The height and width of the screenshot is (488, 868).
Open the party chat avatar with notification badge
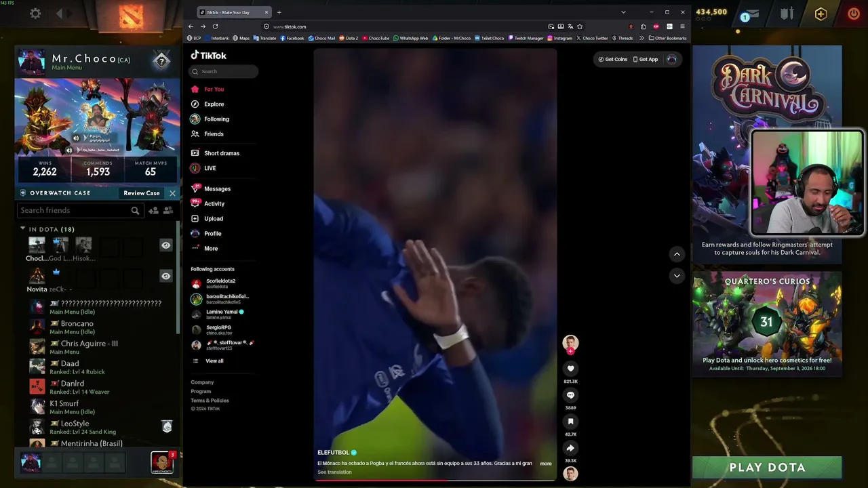[x=162, y=462]
